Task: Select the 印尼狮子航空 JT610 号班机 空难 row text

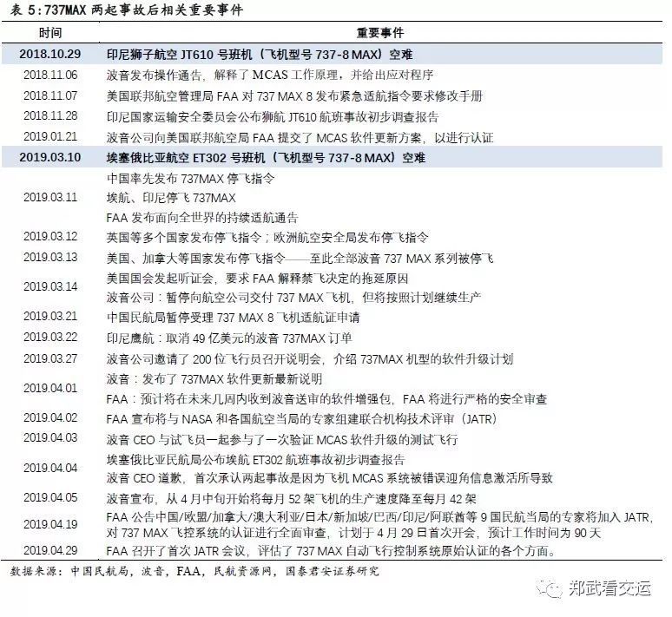Action: point(260,55)
